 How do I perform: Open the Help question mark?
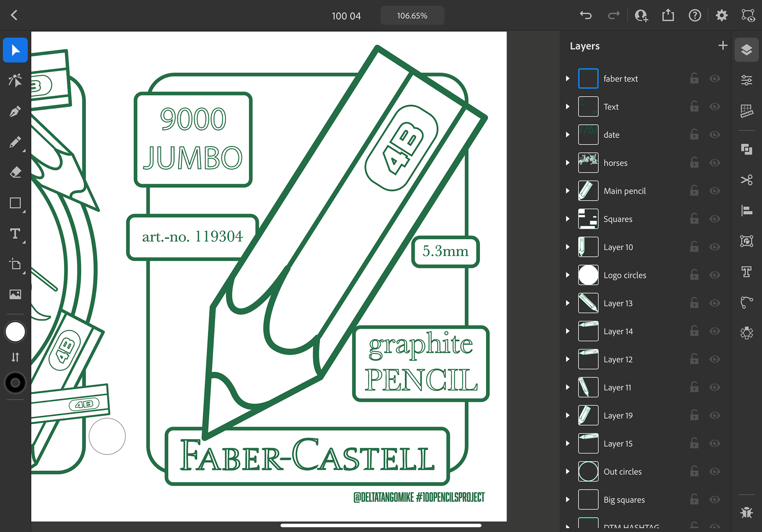coord(695,15)
